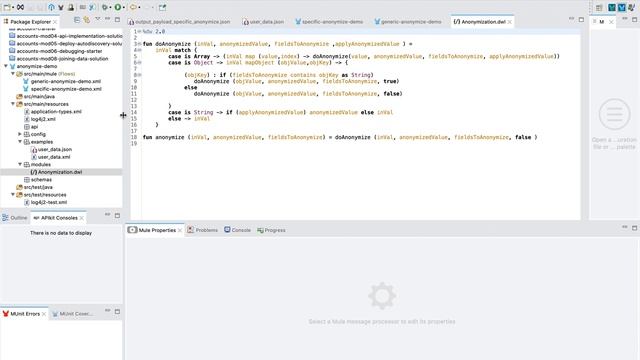Maximize the Mule Properties panel
This screenshot has width=640, height=360.
[634, 228]
